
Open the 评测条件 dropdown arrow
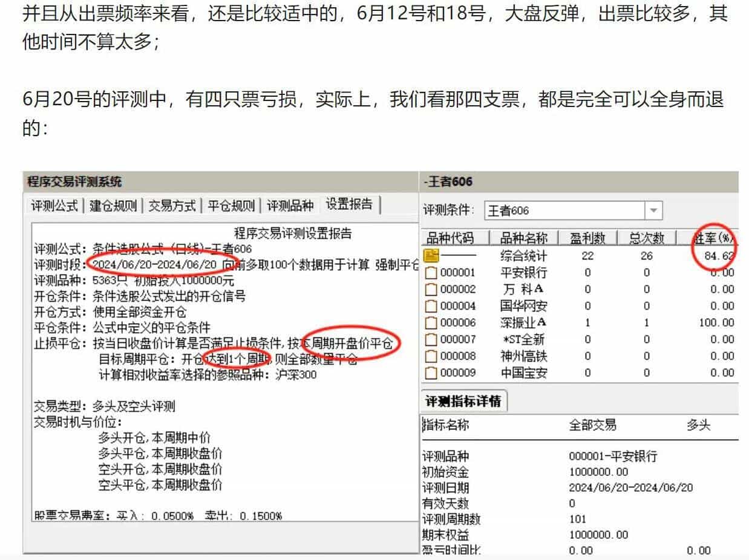point(653,211)
